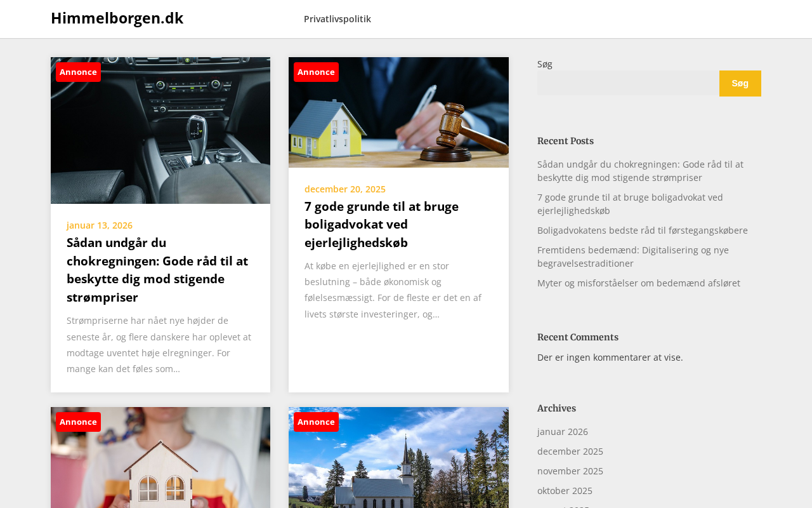Select the december 20, 2025 date link

(345, 189)
